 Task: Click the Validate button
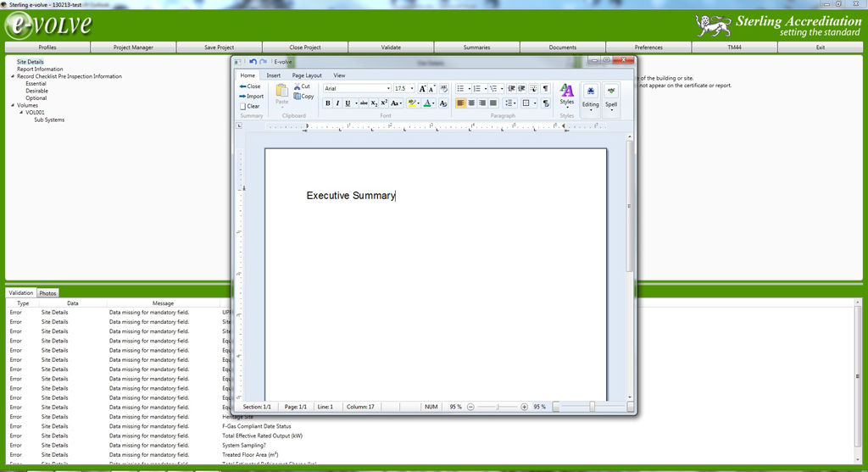391,47
